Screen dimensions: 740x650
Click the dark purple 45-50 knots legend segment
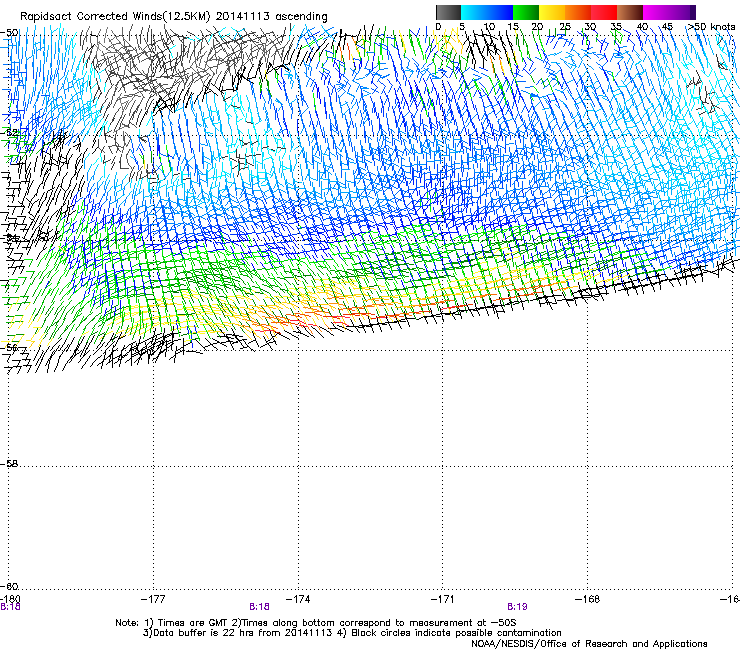(x=682, y=12)
